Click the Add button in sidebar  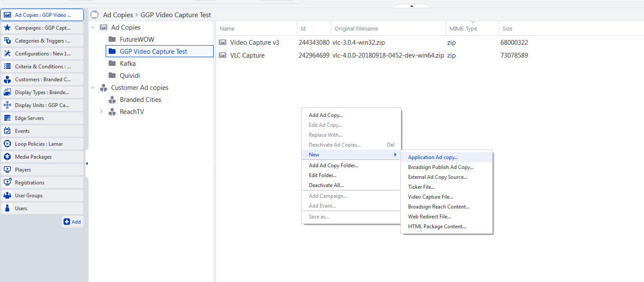pyautogui.click(x=72, y=222)
